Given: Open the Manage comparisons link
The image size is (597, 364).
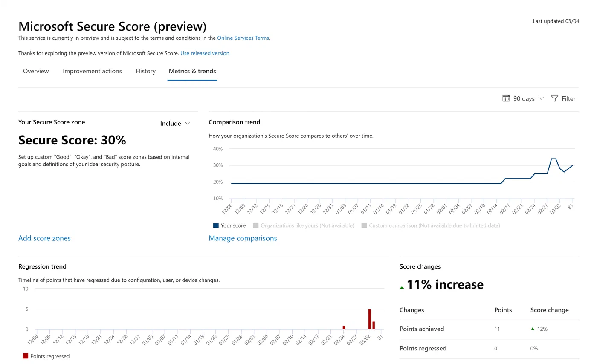Looking at the screenshot, I should tap(243, 238).
